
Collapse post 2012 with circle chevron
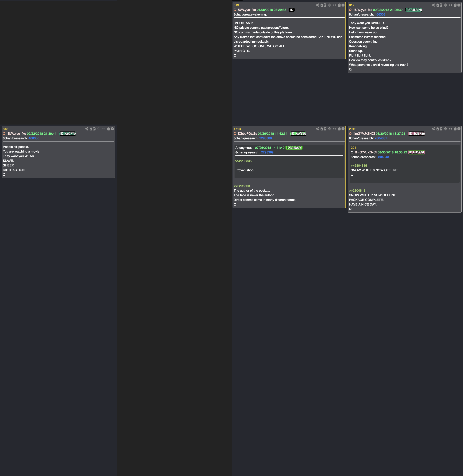pyautogui.click(x=459, y=129)
